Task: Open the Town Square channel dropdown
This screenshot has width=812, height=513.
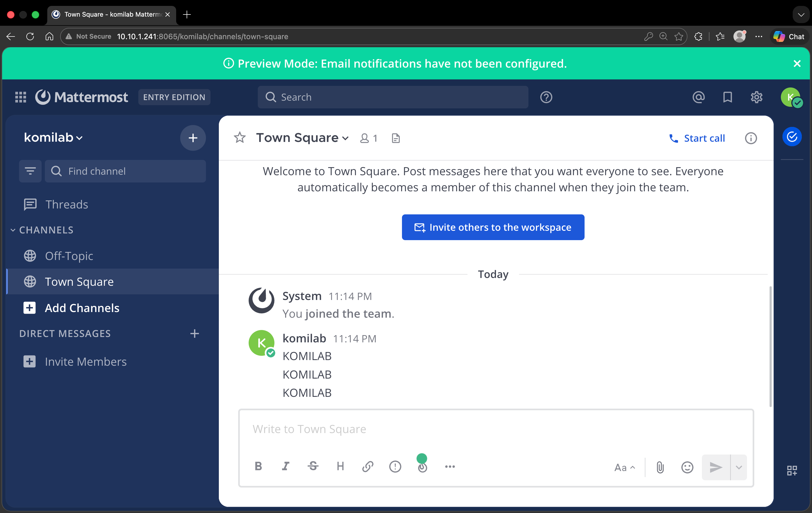Action: pos(302,138)
